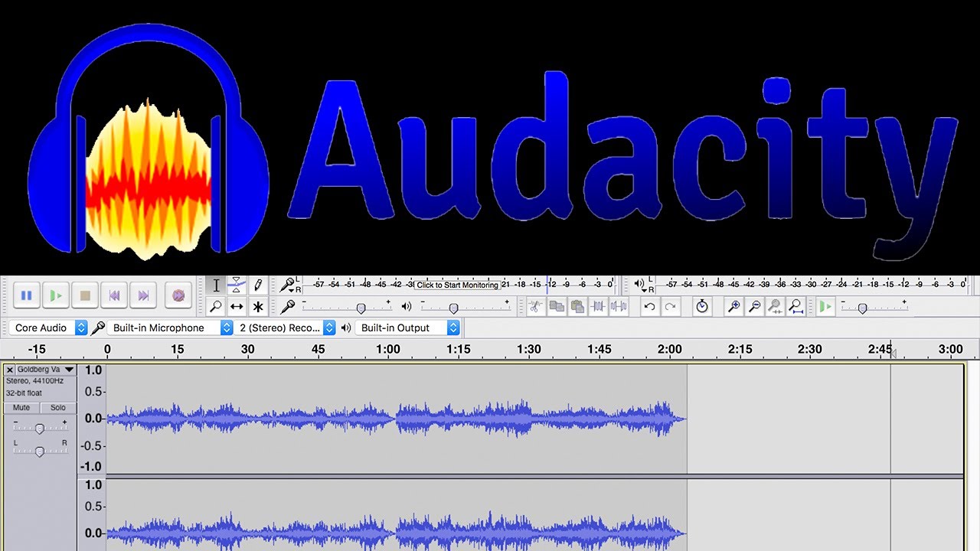The image size is (980, 551).
Task: Click the Play-at-Speed green button
Action: 825,307
